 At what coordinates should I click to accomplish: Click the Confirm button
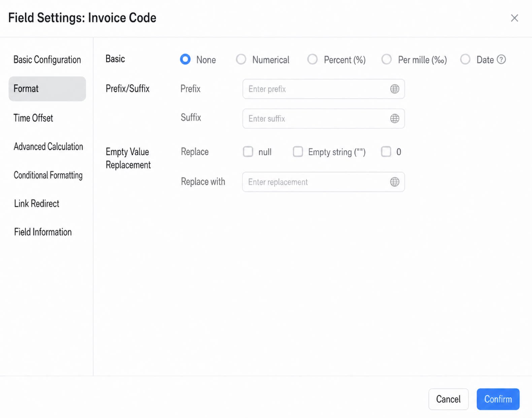[x=498, y=399]
